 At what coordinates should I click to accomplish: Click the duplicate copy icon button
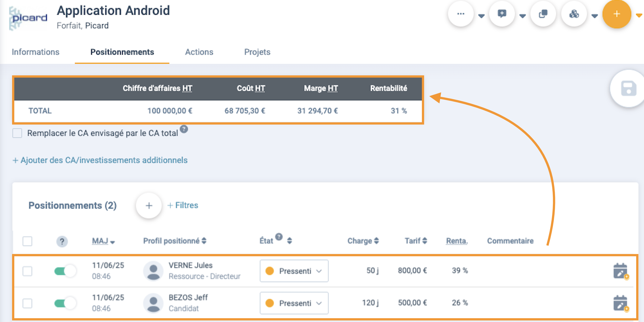pyautogui.click(x=543, y=14)
